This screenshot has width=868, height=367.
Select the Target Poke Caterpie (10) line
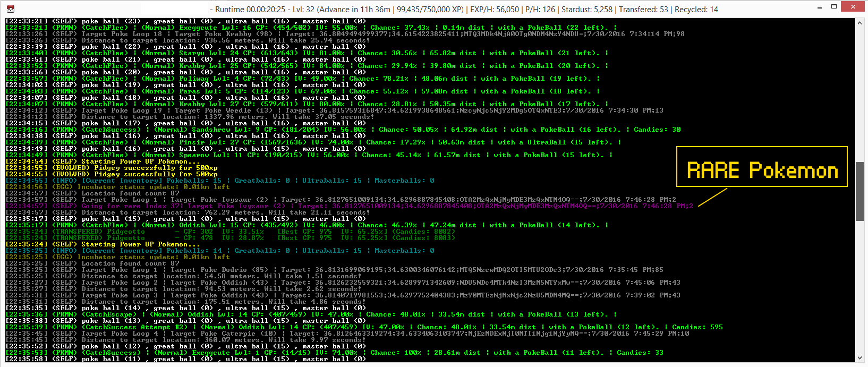tap(347, 334)
